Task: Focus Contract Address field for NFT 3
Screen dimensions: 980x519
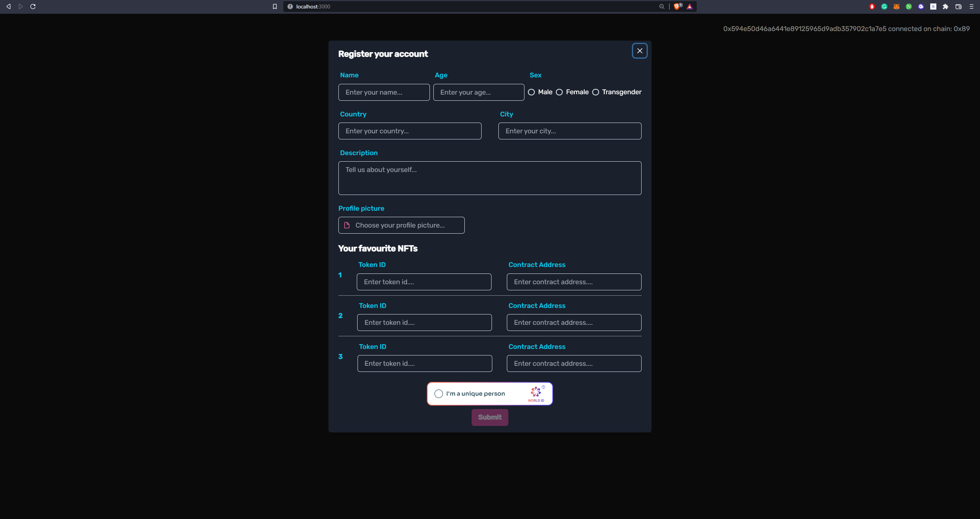Action: (x=574, y=363)
